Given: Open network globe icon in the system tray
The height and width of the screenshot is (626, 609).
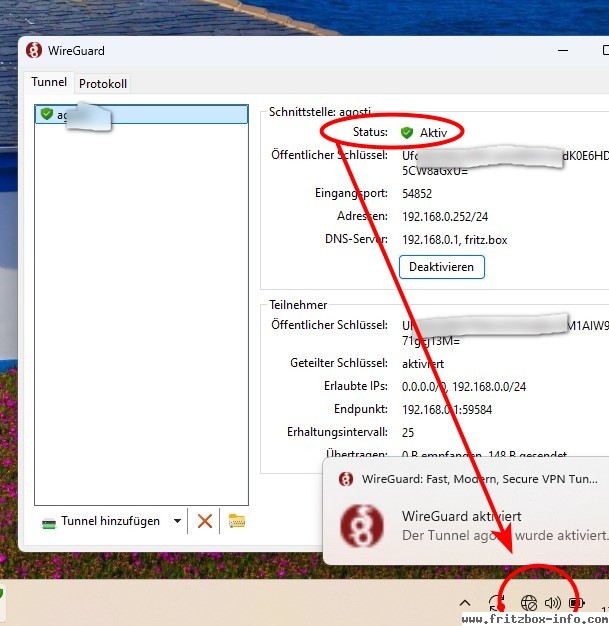Looking at the screenshot, I should (529, 602).
